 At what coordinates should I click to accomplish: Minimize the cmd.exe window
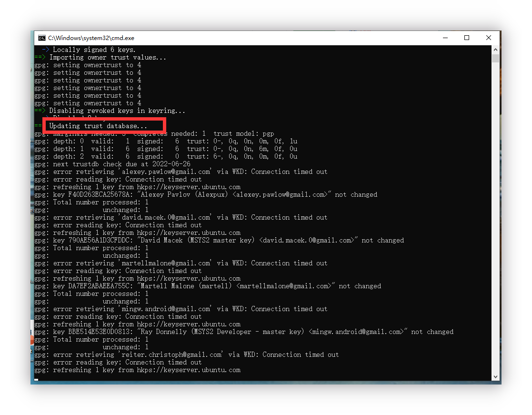445,38
